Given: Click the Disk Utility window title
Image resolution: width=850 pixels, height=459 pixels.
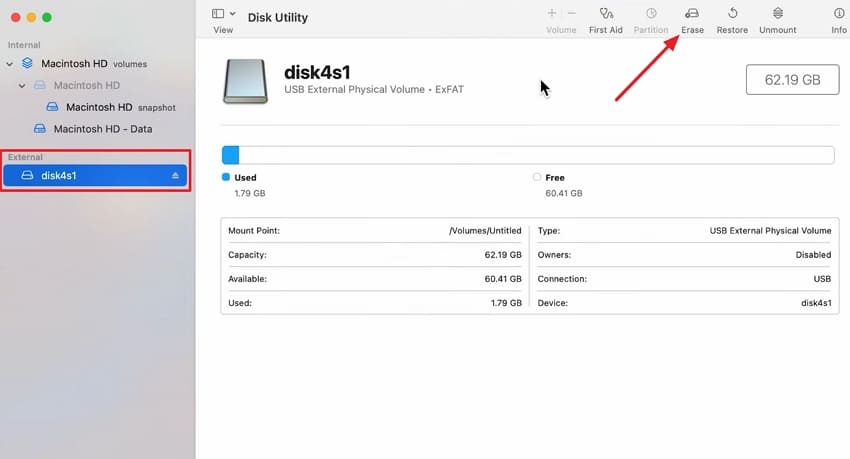Looking at the screenshot, I should coord(278,17).
